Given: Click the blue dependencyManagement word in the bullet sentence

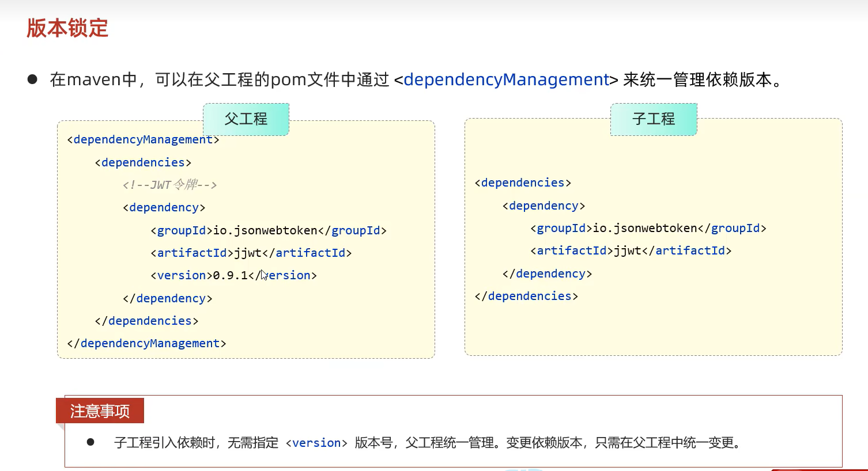Looking at the screenshot, I should coord(506,79).
